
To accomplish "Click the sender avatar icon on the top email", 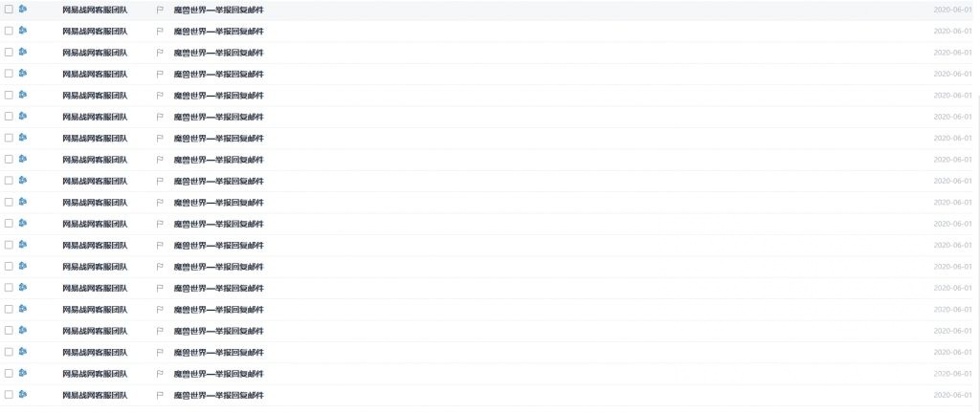I will [23, 9].
